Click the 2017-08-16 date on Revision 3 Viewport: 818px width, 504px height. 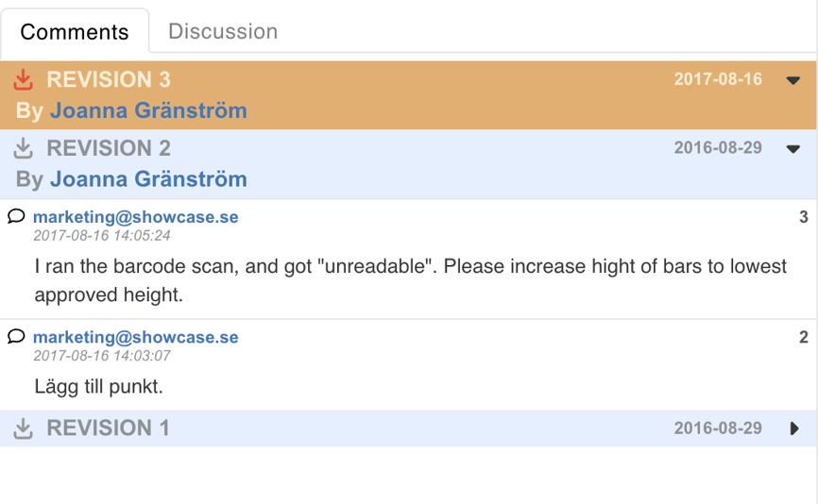tap(718, 79)
